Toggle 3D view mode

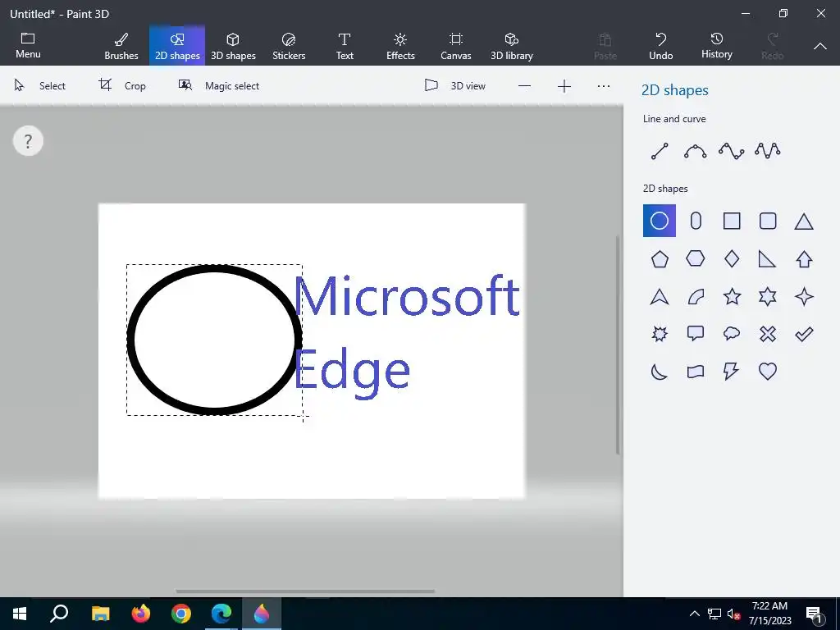[x=454, y=85]
